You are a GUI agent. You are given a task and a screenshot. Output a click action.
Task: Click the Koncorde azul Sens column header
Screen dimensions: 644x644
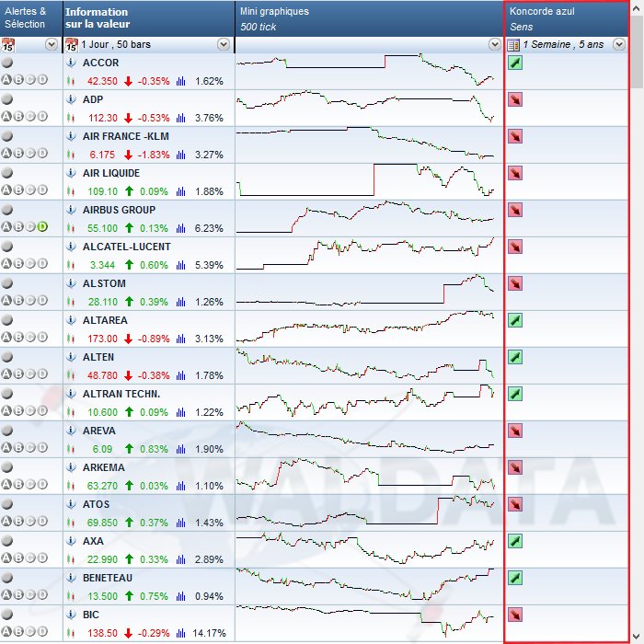pyautogui.click(x=567, y=18)
